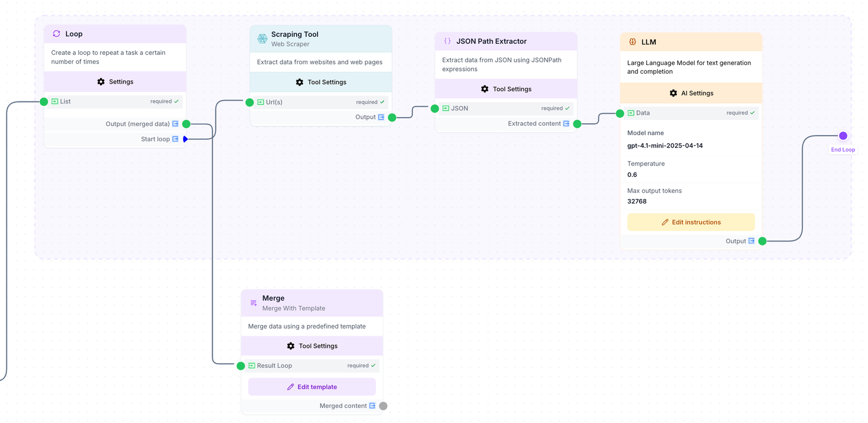Click the End Loop label
The image size is (868, 423).
point(843,150)
